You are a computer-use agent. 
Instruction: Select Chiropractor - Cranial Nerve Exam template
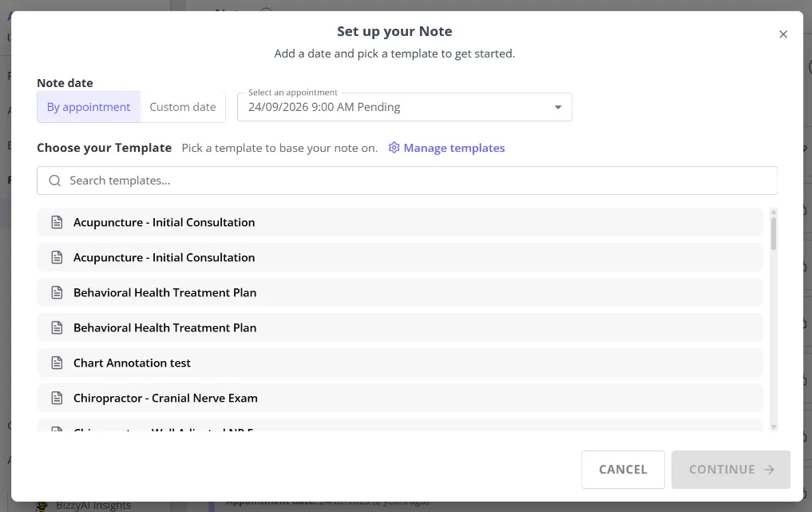[400, 398]
